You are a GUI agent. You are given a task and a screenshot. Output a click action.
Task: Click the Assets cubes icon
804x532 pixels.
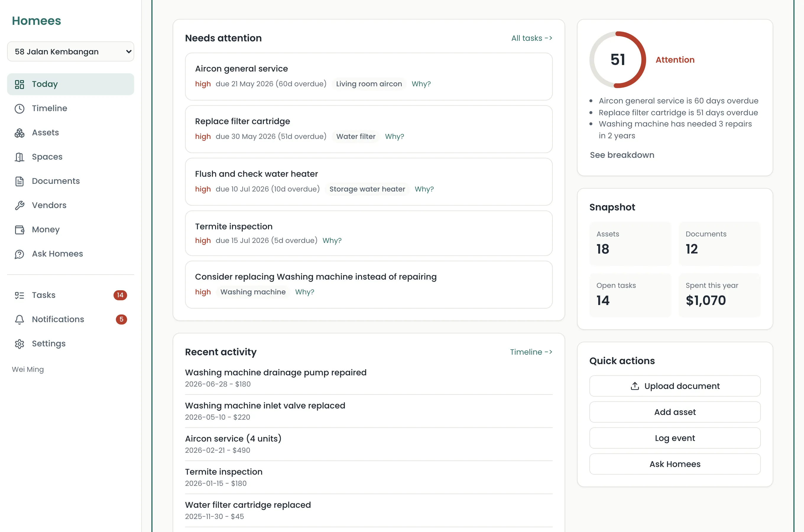19,133
